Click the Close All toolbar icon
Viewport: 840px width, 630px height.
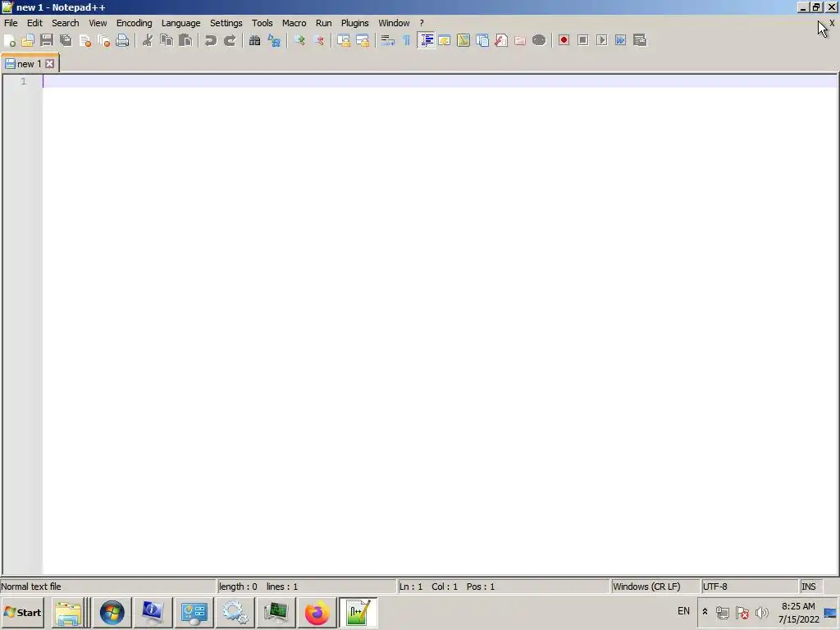pyautogui.click(x=104, y=41)
